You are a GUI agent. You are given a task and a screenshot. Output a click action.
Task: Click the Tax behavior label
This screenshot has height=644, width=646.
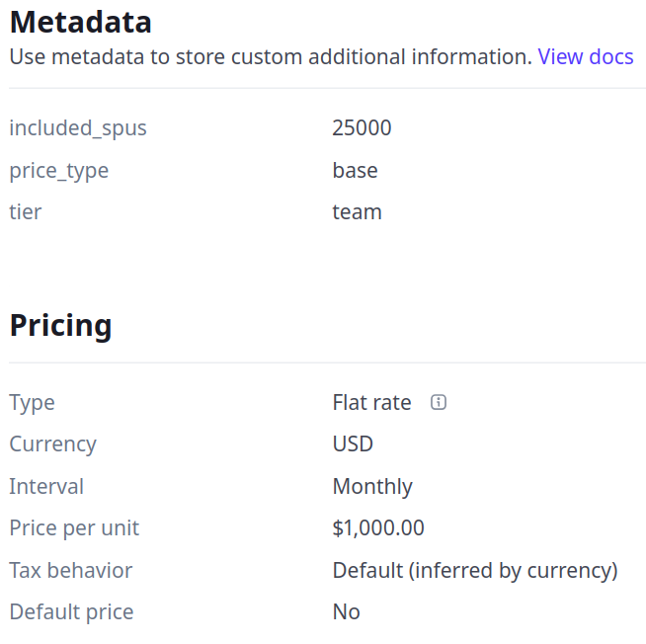(x=71, y=571)
